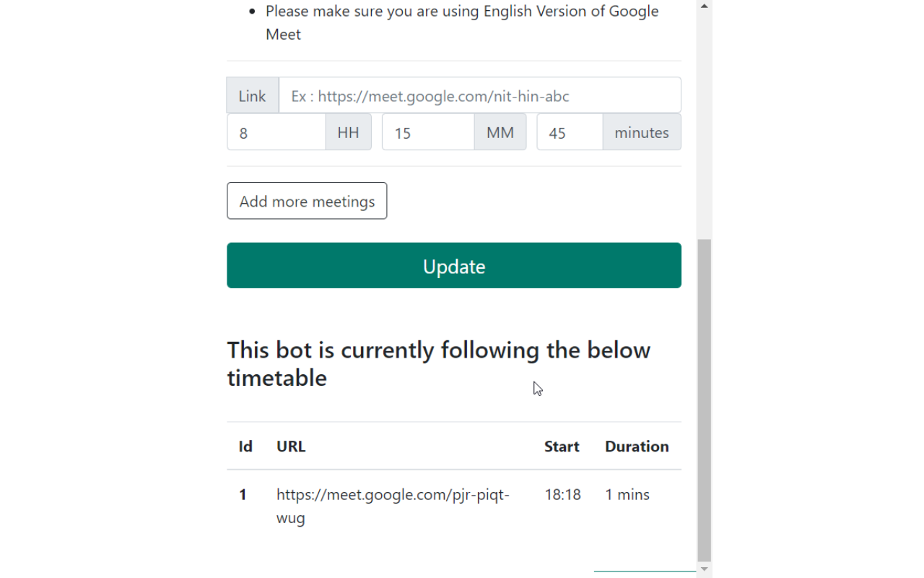Click the Duration column header
This screenshot has height=578, width=924.
[637, 447]
